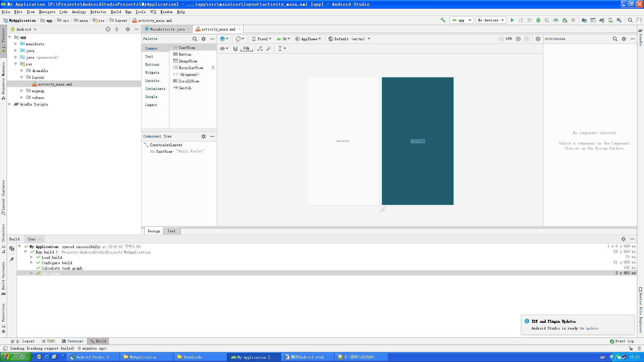Image resolution: width=644 pixels, height=362 pixels.
Task: Click the Make Project hammer icon
Action: (443, 20)
